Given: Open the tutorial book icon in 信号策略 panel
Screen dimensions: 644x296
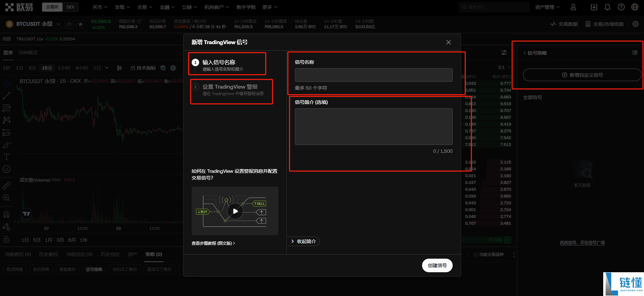Looking at the screenshot, I should click(635, 53).
